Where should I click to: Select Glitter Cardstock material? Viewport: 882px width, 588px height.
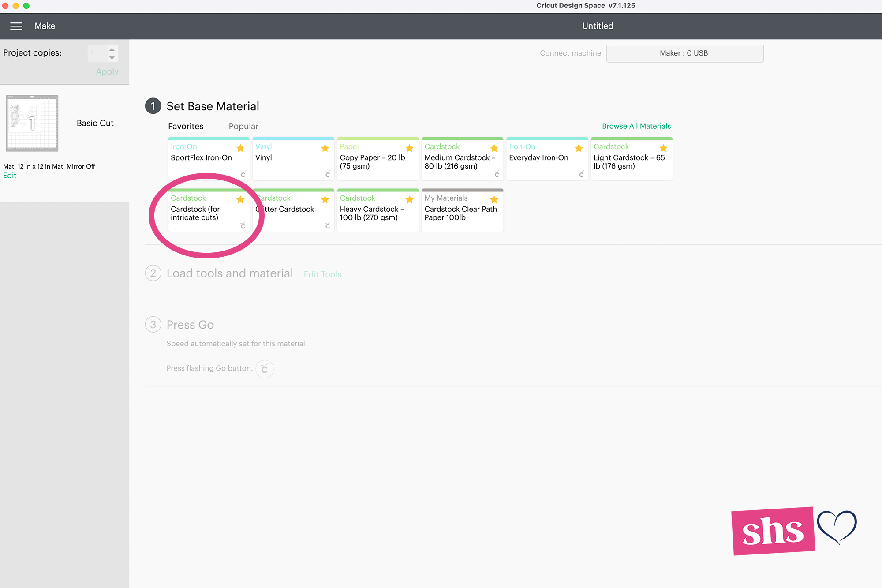pyautogui.click(x=293, y=210)
